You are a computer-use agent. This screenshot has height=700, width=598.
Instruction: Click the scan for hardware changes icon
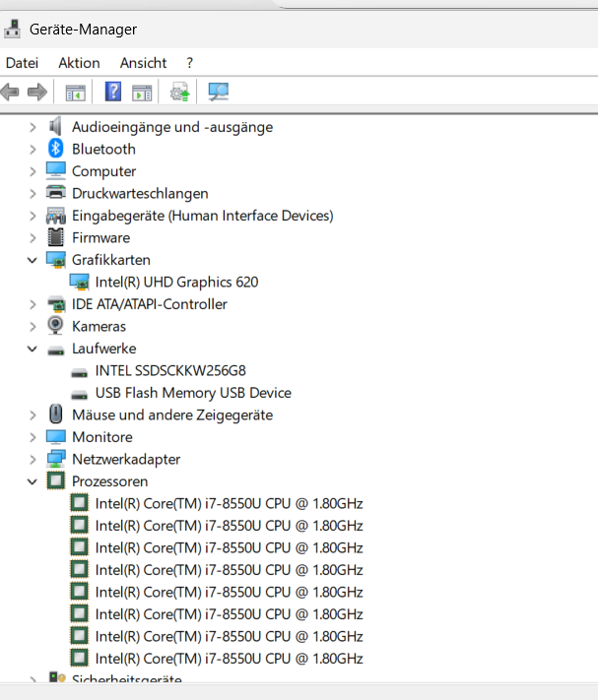[x=219, y=92]
